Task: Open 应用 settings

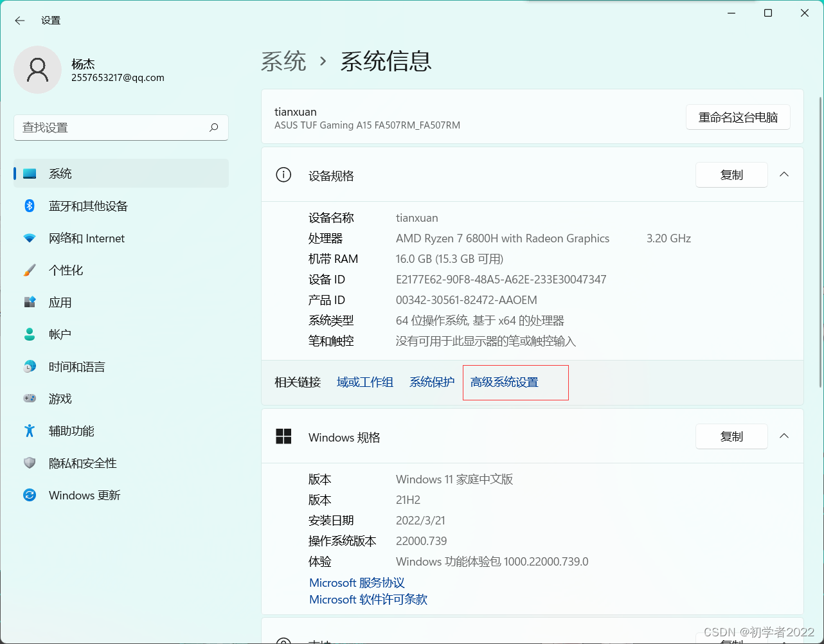Action: pos(121,302)
